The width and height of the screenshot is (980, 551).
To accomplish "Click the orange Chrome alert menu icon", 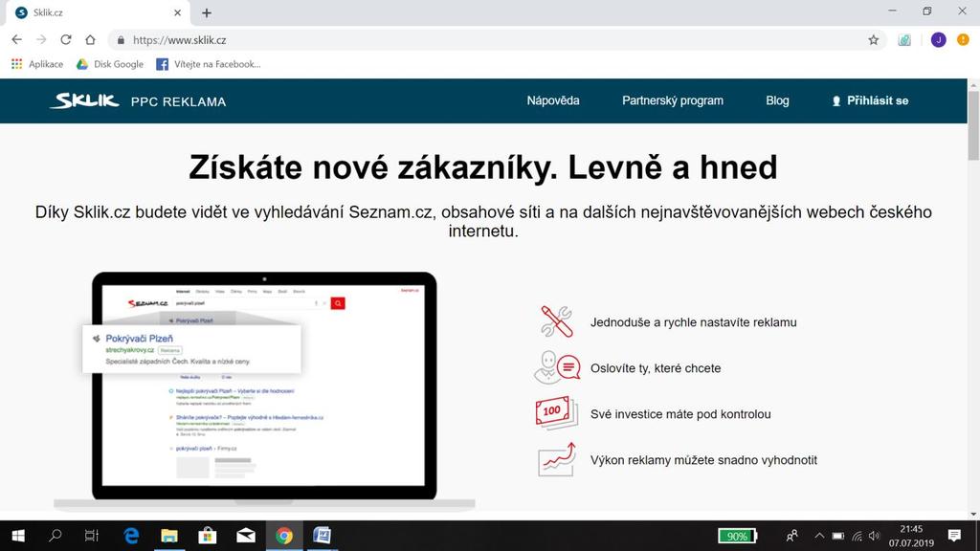I will pos(963,39).
